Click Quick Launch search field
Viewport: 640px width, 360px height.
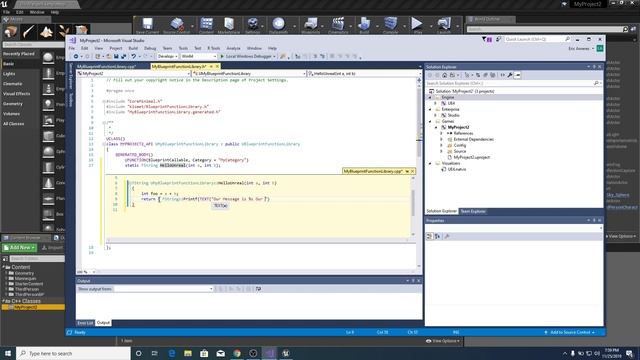pyautogui.click(x=537, y=39)
